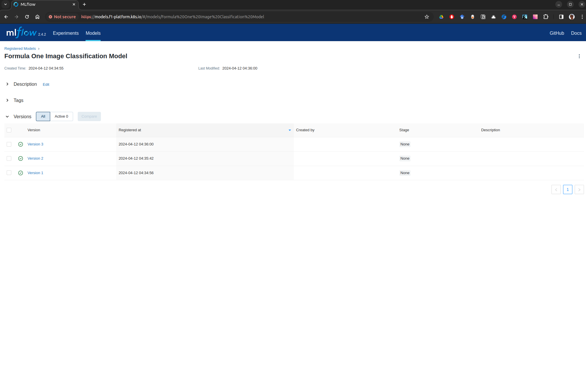Click the MLflow logo

click(x=22, y=33)
